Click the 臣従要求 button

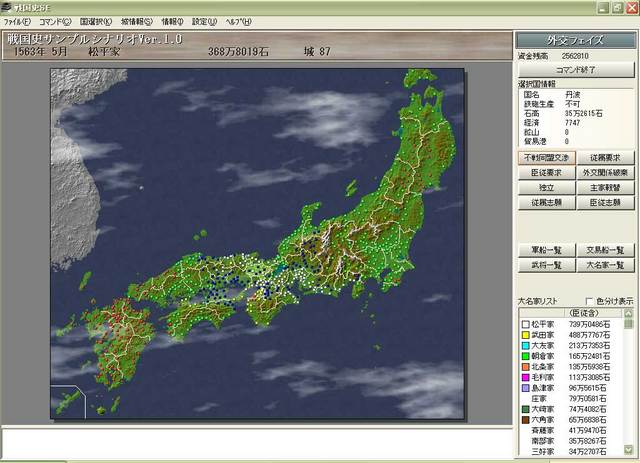coord(547,173)
